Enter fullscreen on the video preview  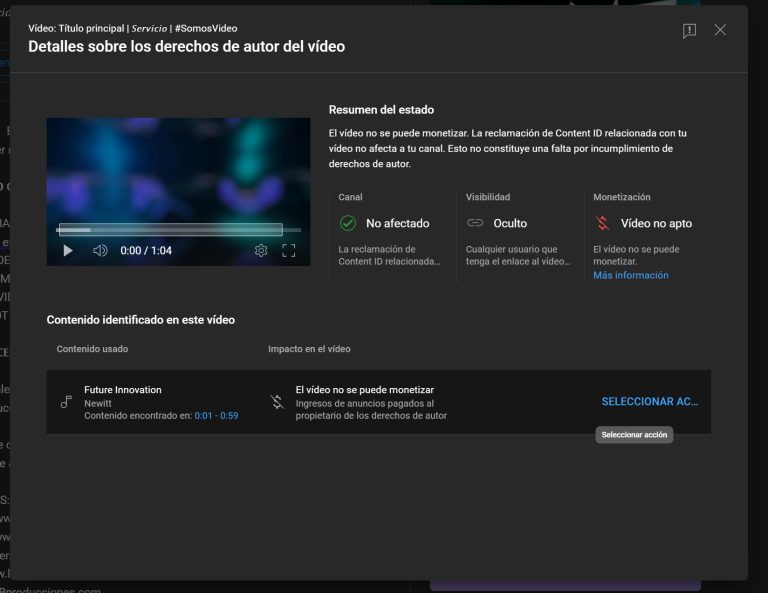pos(288,251)
